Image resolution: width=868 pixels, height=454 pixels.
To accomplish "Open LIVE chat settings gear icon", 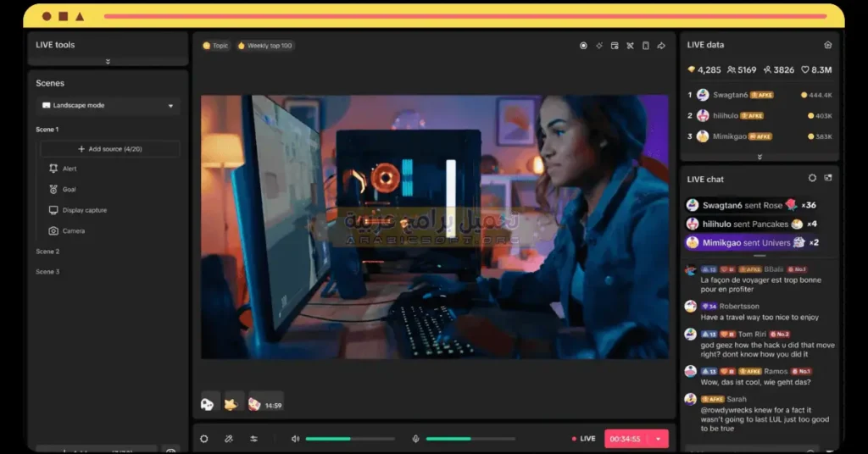I will pyautogui.click(x=812, y=178).
